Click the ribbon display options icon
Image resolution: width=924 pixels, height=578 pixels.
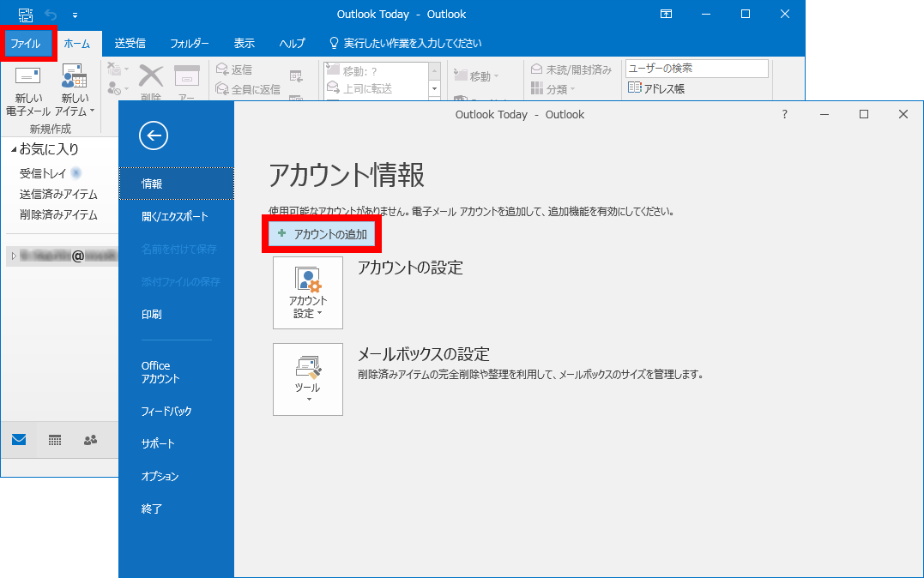coord(666,14)
